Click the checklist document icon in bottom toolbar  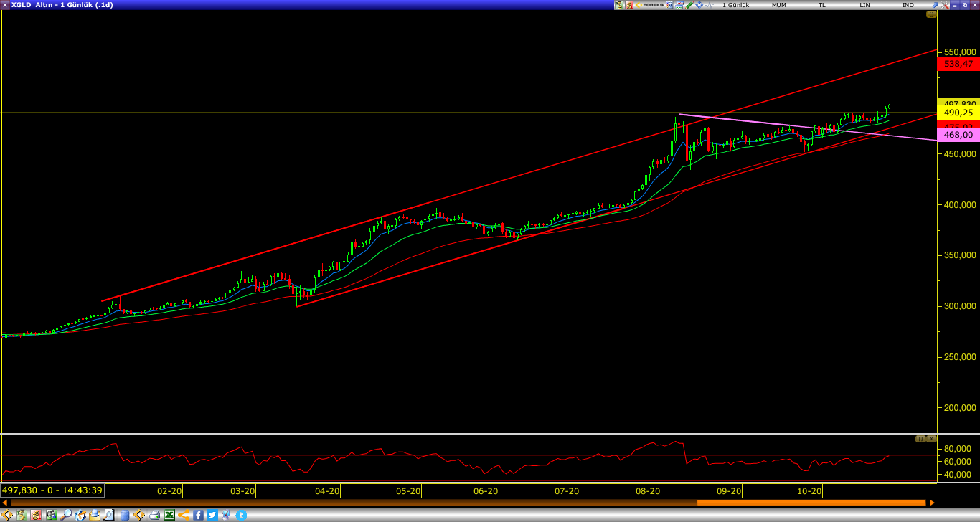225,515
